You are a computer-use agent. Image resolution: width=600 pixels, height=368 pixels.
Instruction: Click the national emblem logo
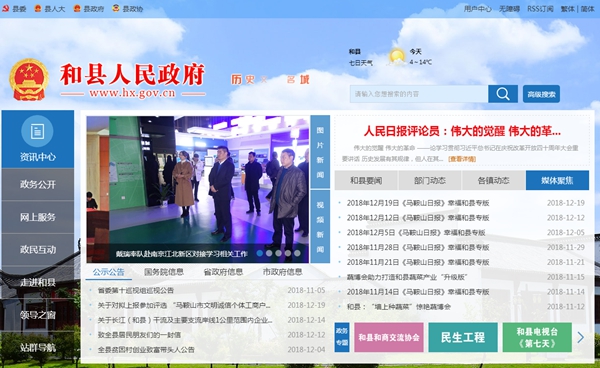click(29, 80)
